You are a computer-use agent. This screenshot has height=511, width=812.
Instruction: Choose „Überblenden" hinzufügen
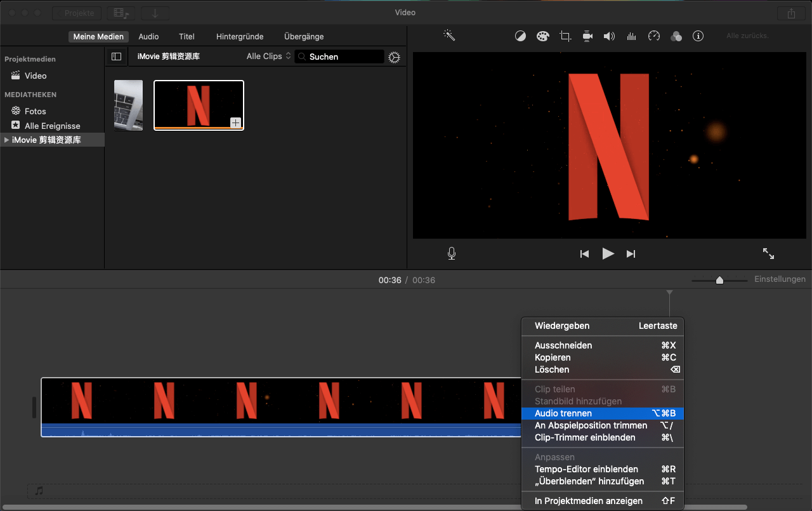click(603, 481)
